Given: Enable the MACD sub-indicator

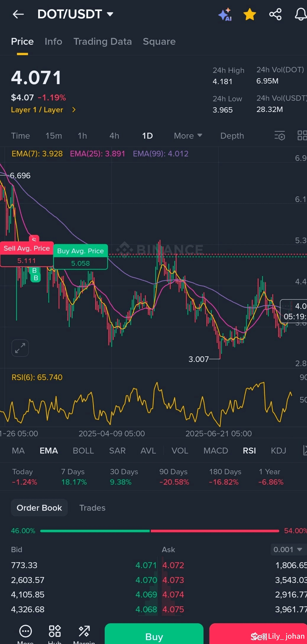Looking at the screenshot, I should click(216, 451).
